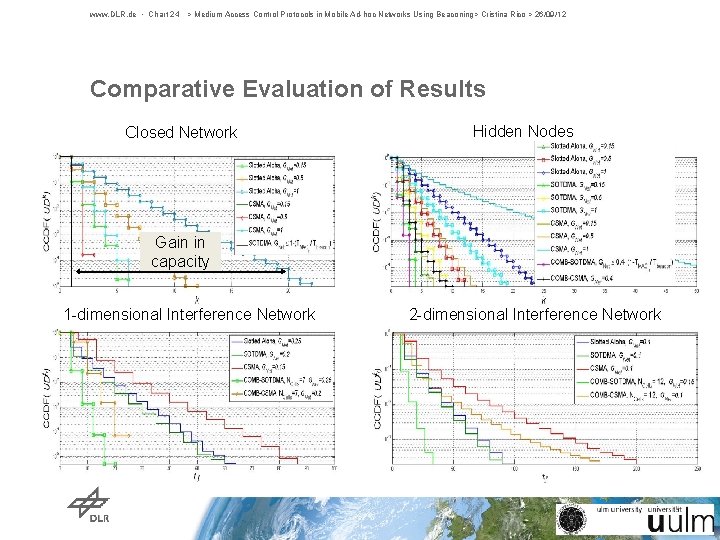Click the Hidden Nodes plot area

tap(544, 223)
